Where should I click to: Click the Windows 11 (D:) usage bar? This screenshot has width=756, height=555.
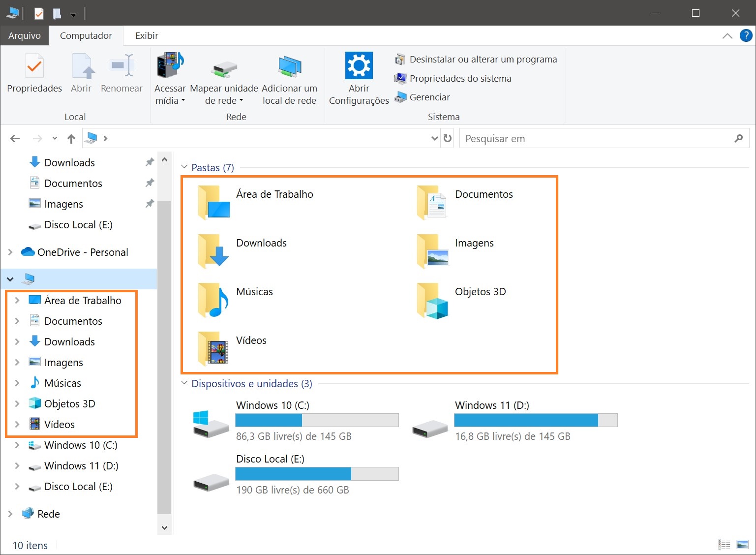point(535,420)
